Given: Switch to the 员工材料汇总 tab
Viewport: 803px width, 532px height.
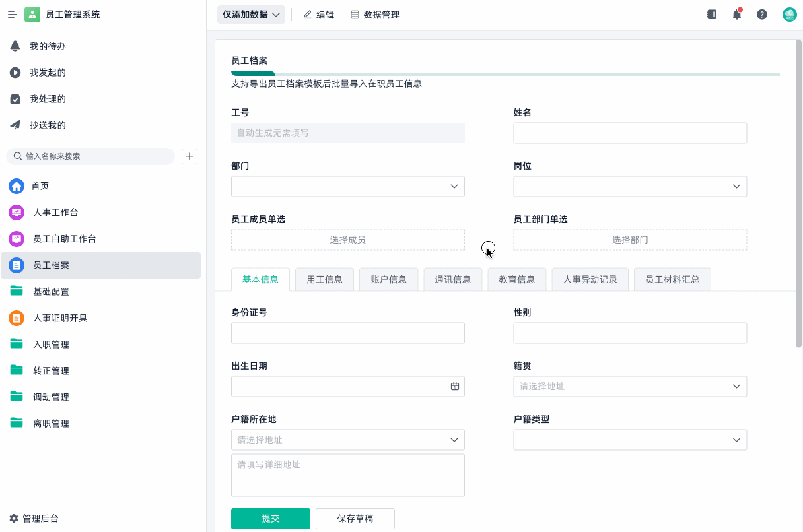Looking at the screenshot, I should click(x=672, y=279).
